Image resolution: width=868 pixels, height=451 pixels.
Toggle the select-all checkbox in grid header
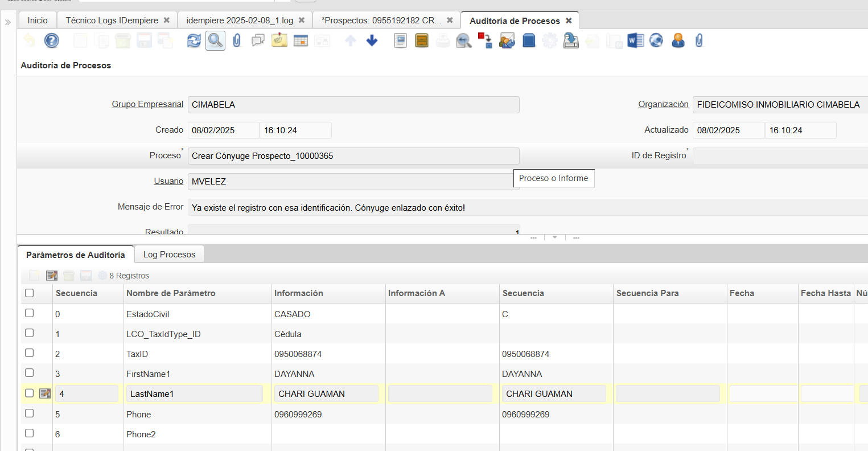point(30,293)
